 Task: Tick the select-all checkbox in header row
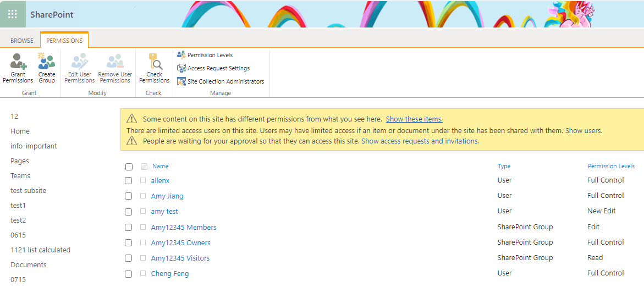(129, 167)
